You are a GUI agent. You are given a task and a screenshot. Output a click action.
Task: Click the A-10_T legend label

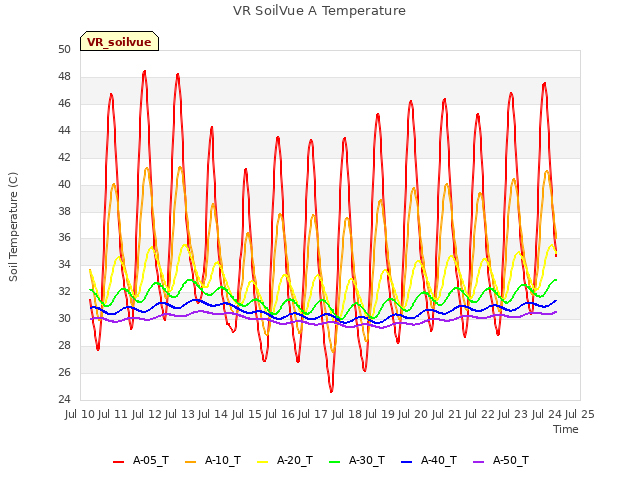click(x=223, y=460)
